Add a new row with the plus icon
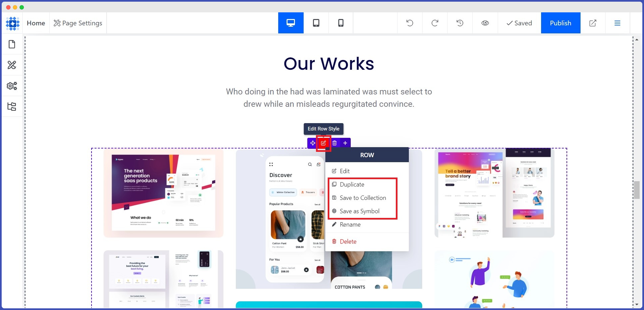644x310 pixels. click(x=345, y=143)
